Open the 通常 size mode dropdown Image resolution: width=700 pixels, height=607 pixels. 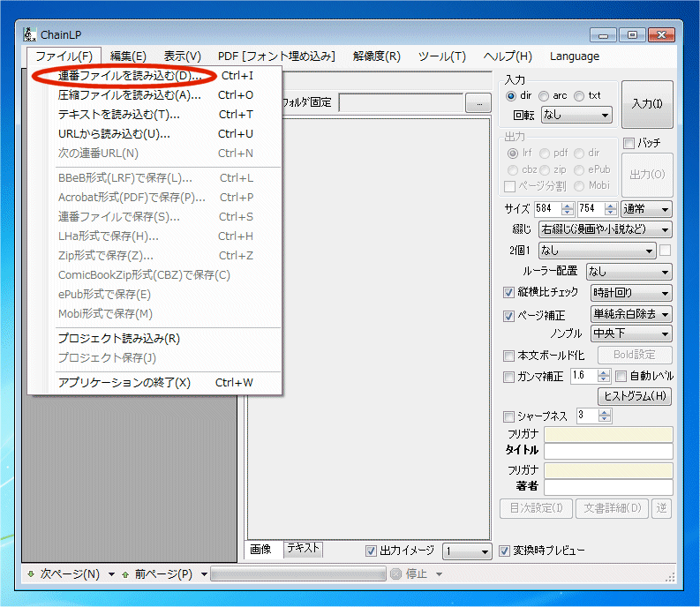tap(646, 209)
